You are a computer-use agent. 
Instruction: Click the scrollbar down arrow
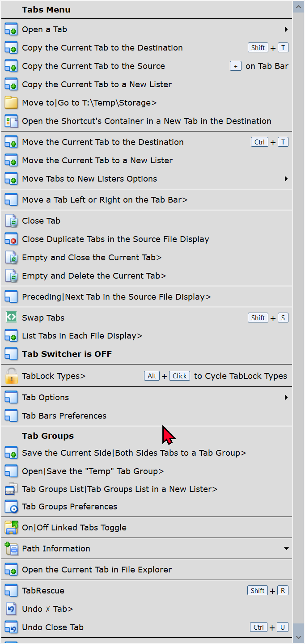click(299, 637)
